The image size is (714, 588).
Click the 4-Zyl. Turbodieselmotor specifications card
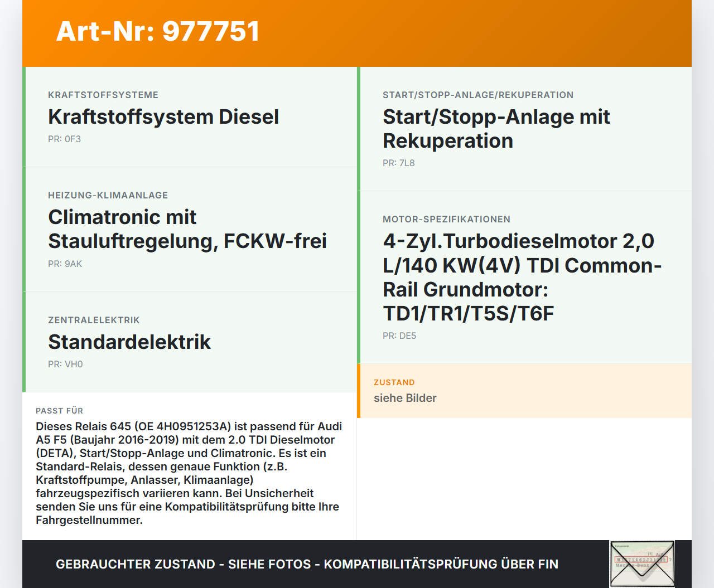pos(522,277)
